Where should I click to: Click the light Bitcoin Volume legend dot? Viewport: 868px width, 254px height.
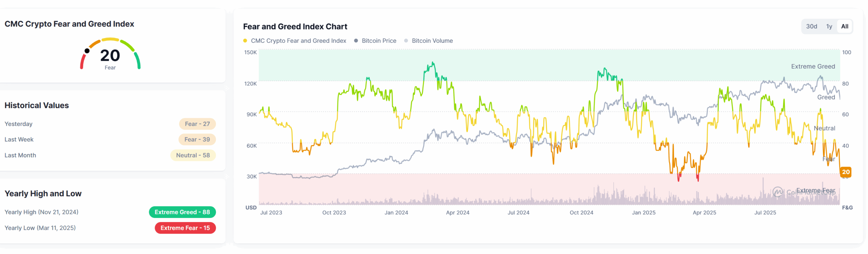406,41
